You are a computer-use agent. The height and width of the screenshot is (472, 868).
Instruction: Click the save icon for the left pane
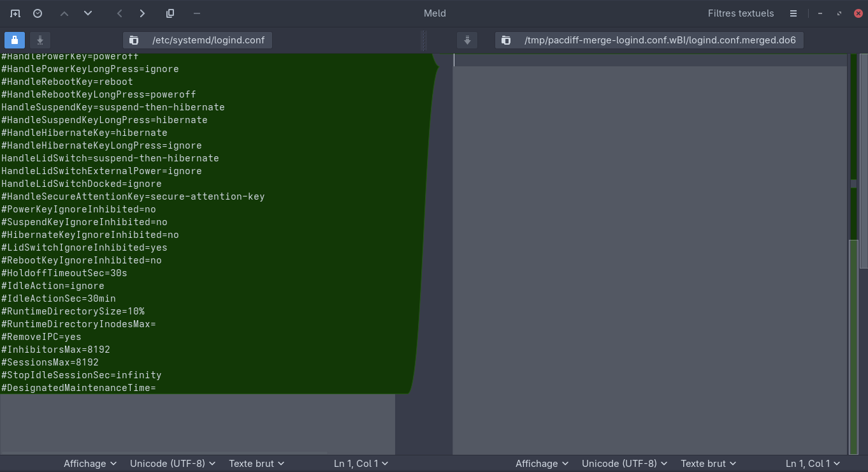tap(40, 40)
